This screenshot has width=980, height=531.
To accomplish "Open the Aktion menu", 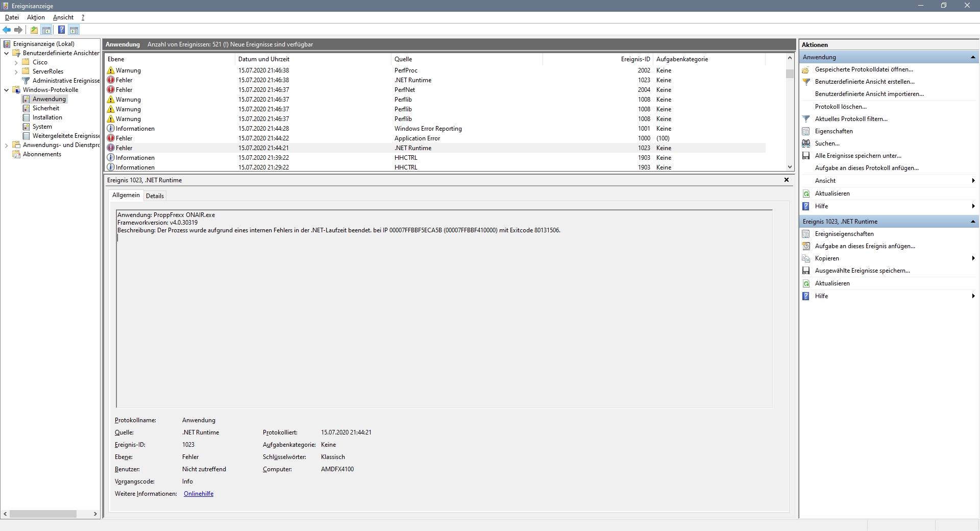I will (36, 17).
